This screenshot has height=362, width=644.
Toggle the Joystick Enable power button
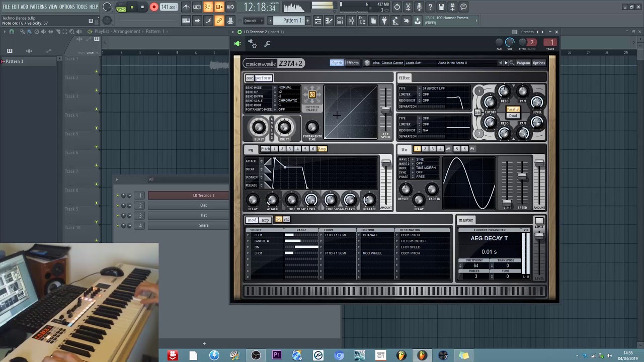[312, 94]
